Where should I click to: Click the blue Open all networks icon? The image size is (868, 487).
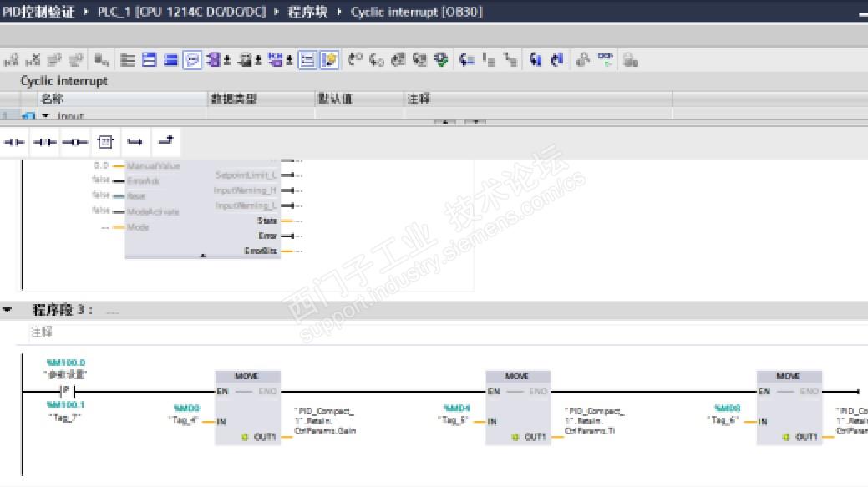coord(150,60)
